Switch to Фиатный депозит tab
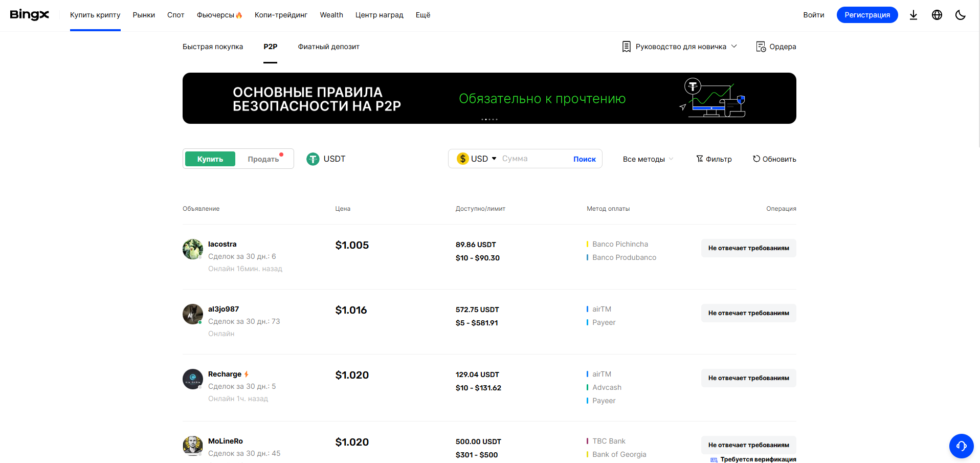Screen dimensions: 980x463 329,47
